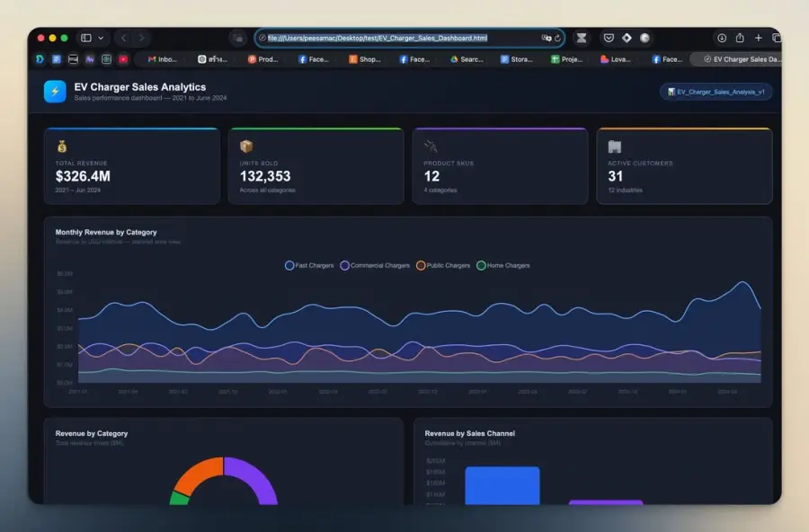Viewport: 809px width, 532px height.
Task: Toggle the Safari sidebar icon
Action: pyautogui.click(x=86, y=38)
